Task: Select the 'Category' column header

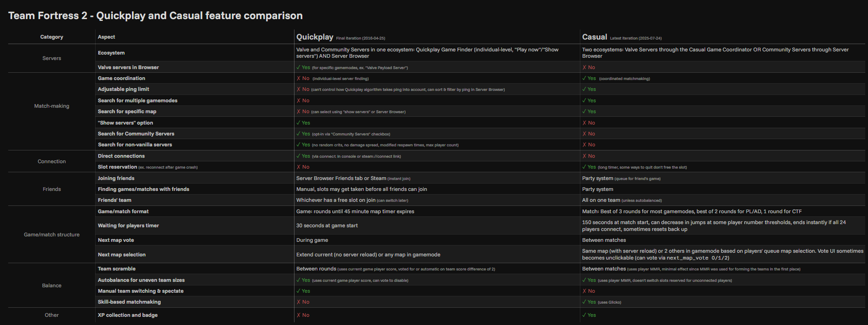Action: 51,37
